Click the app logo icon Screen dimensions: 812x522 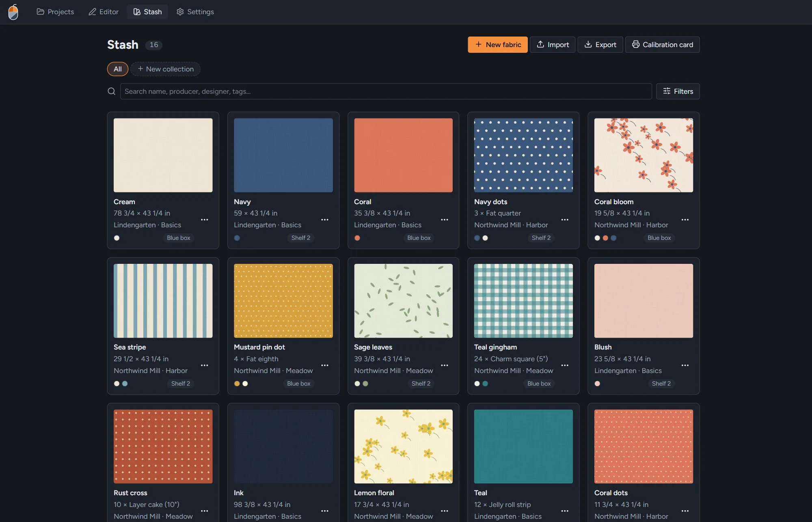tap(13, 12)
